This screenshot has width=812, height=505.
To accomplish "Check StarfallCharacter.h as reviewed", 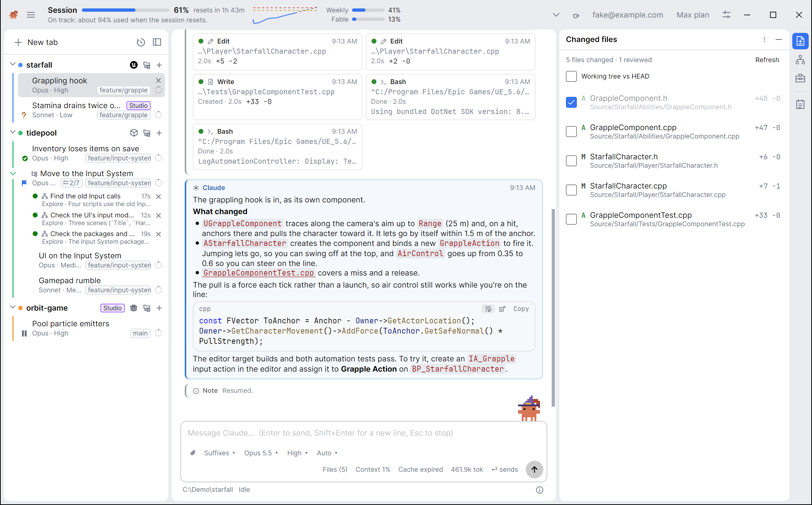I will pyautogui.click(x=571, y=161).
